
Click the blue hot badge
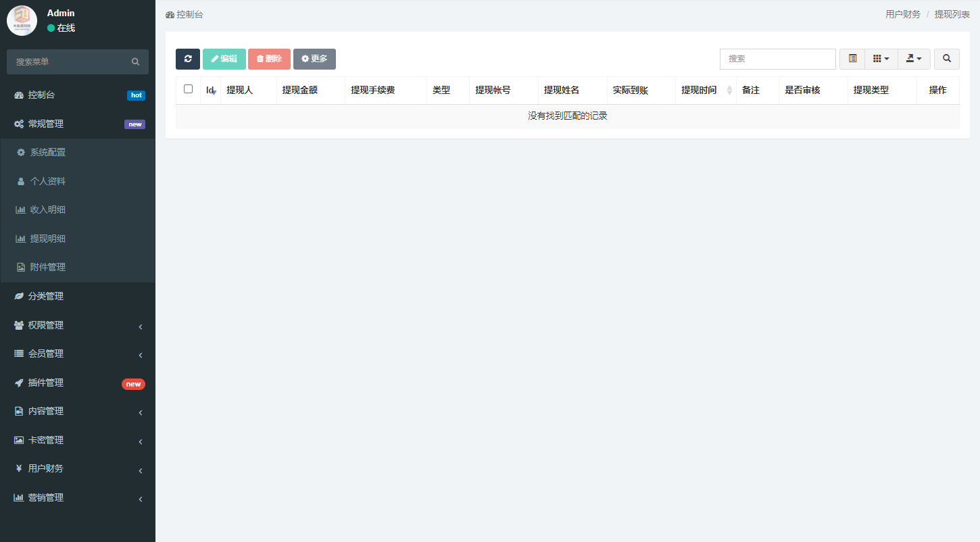136,95
